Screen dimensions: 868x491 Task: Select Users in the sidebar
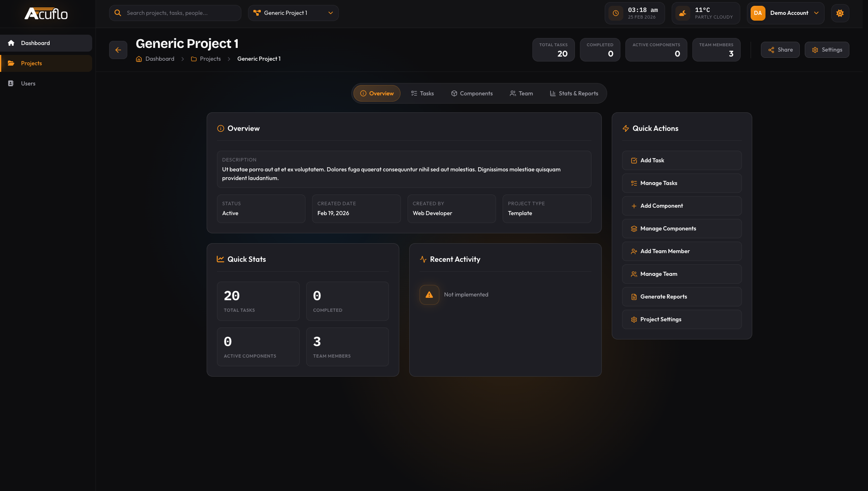coord(28,83)
